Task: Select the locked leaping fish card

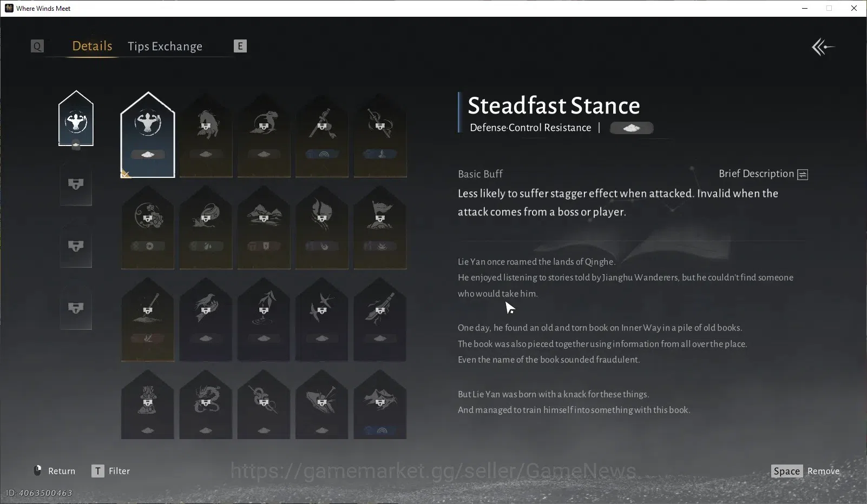Action: pos(264,135)
